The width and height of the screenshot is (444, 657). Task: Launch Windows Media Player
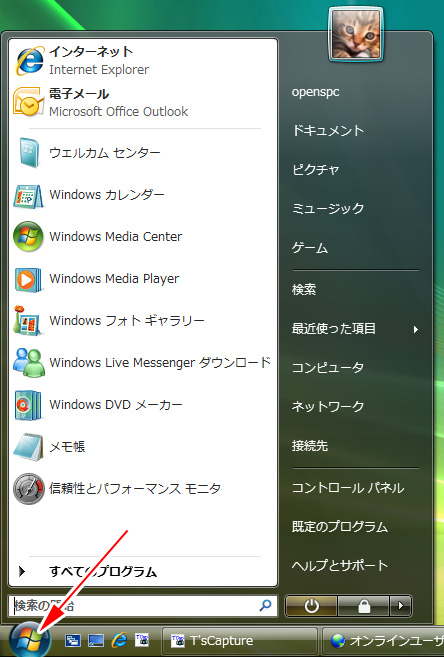[x=142, y=279]
